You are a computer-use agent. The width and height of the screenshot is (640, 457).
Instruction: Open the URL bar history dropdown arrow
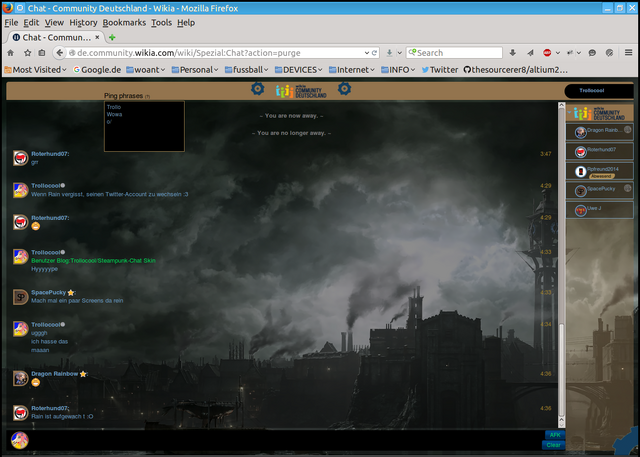coord(367,53)
